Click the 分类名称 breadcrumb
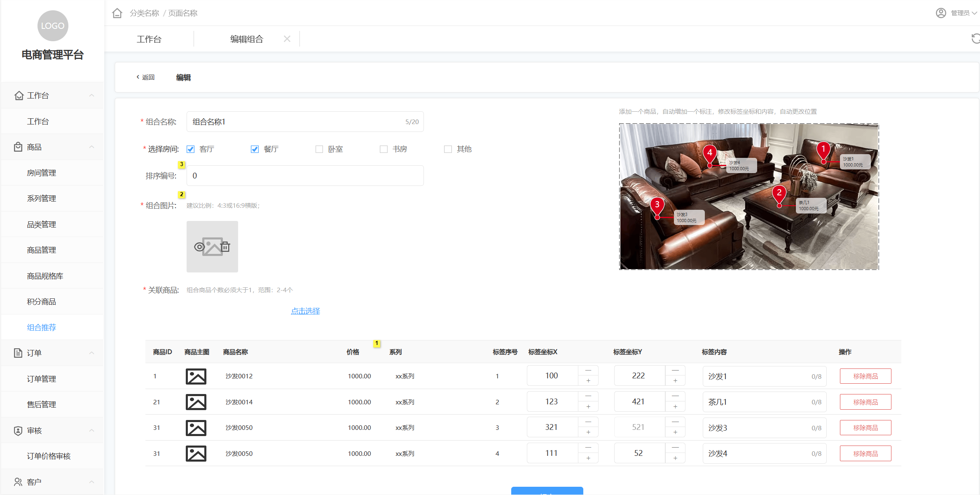980x495 pixels. click(144, 13)
